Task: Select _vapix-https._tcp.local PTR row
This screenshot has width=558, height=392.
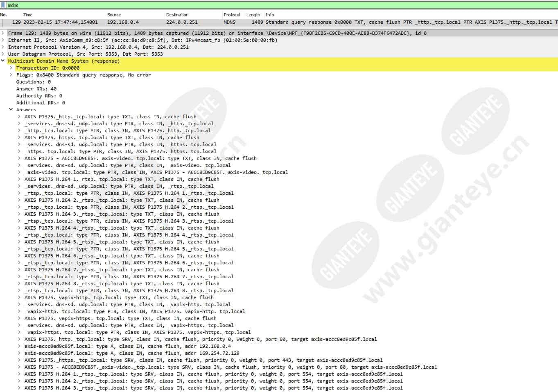Action: [x=138, y=332]
